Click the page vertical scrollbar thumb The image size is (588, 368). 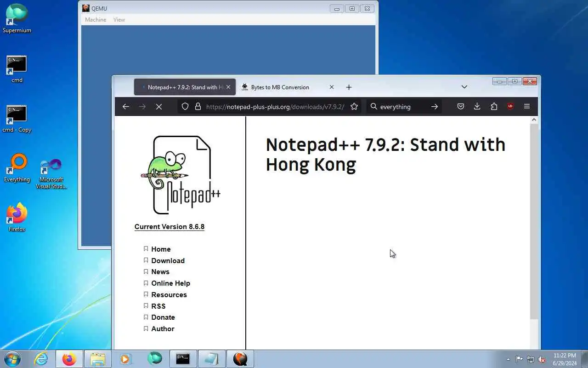(534, 222)
